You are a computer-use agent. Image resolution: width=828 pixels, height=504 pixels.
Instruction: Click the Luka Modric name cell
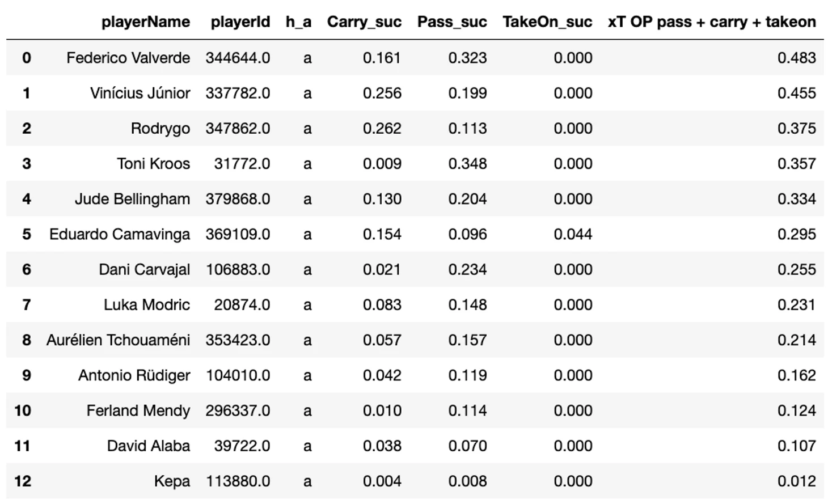click(x=146, y=305)
